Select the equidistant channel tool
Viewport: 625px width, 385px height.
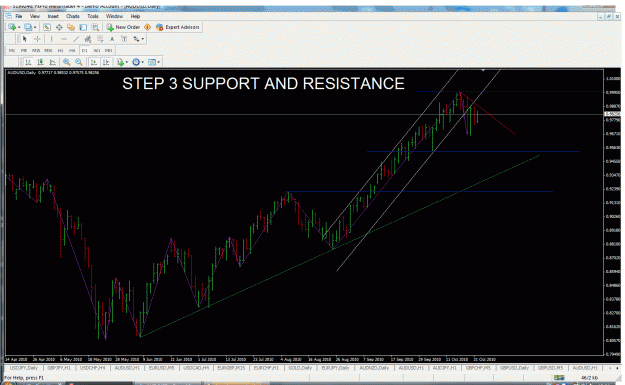88,39
